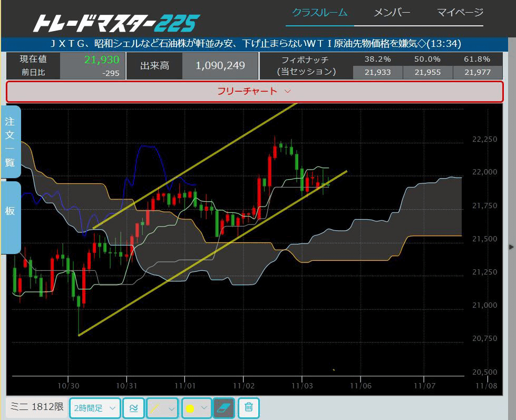This screenshot has height=420, width=516.
Task: Click the トレードマスター225 logo
Action: click(116, 23)
